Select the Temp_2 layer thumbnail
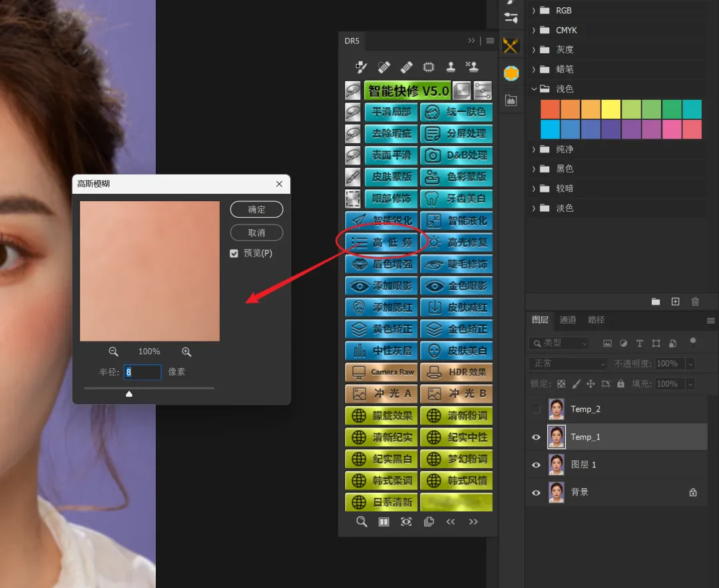Image resolution: width=719 pixels, height=588 pixels. point(556,409)
